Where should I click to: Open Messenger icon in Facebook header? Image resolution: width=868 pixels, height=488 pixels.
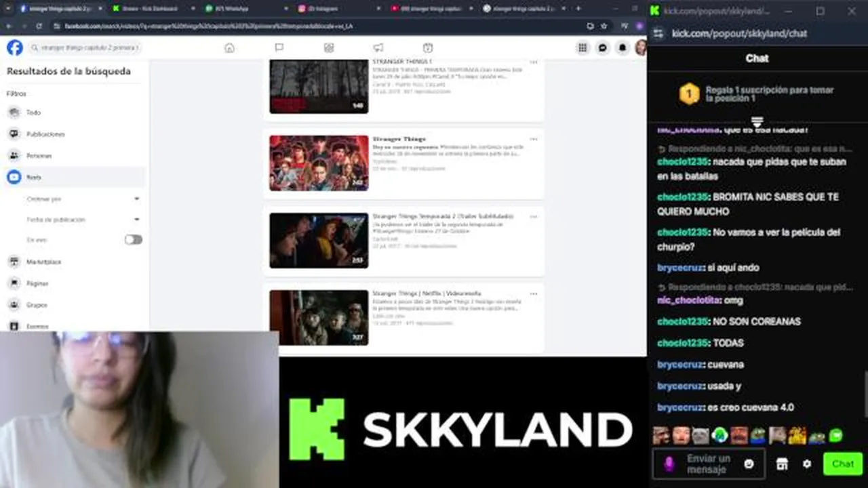point(602,47)
